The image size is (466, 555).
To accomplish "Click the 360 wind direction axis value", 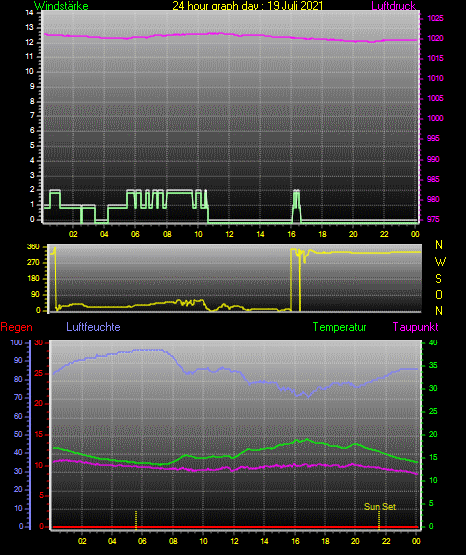I will (x=33, y=247).
